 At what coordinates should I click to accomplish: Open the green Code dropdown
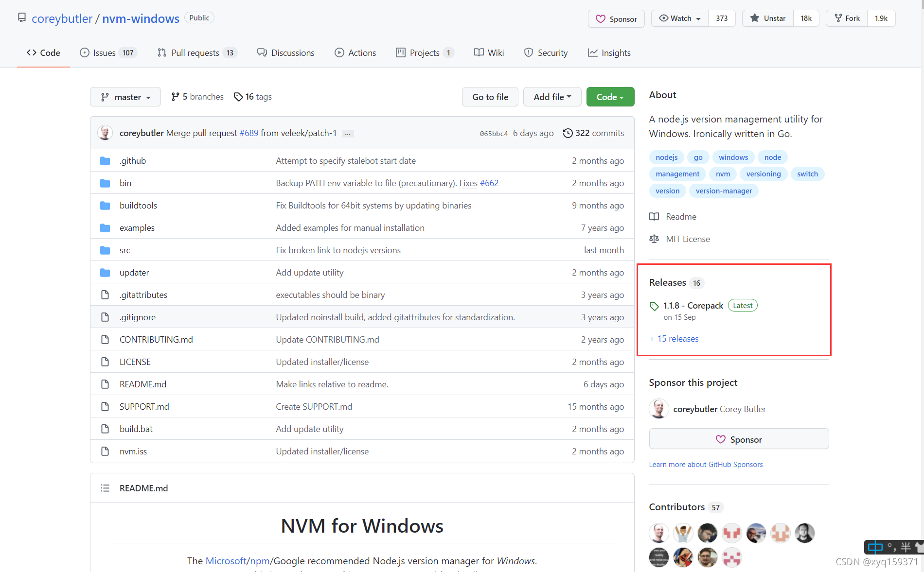[610, 97]
